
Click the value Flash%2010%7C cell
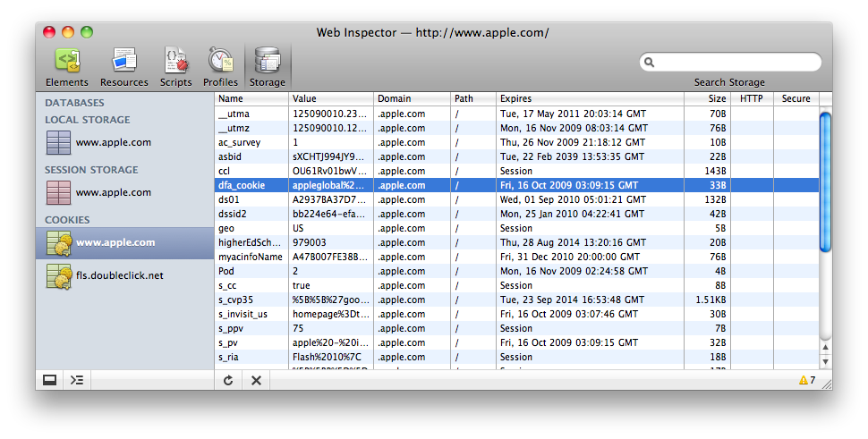point(331,357)
